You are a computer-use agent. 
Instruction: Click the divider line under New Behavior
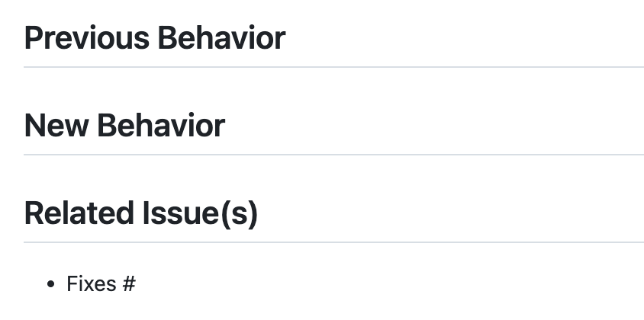point(333,155)
